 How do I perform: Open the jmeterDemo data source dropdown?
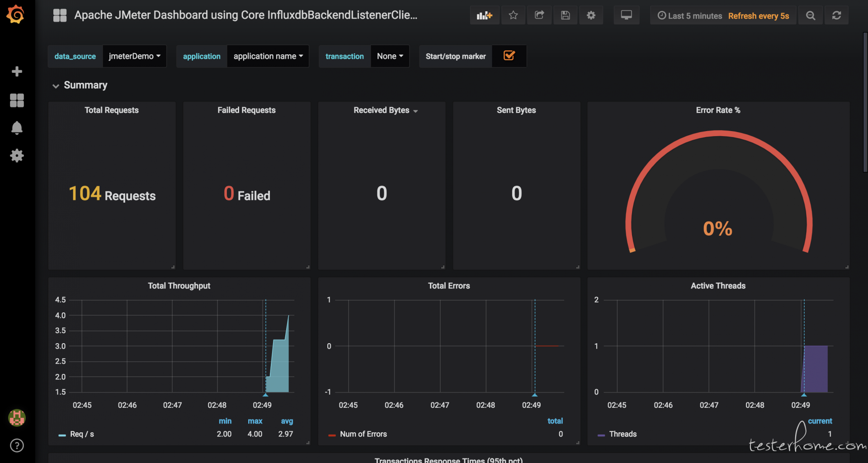[134, 56]
